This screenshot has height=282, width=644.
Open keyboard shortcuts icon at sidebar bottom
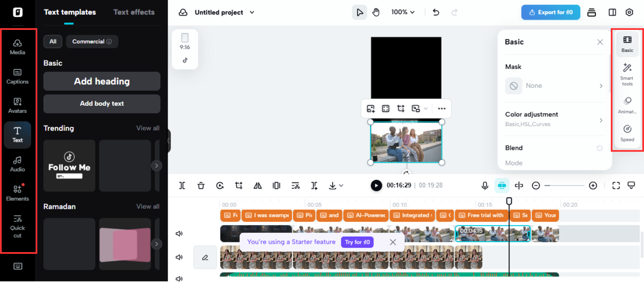(x=18, y=266)
